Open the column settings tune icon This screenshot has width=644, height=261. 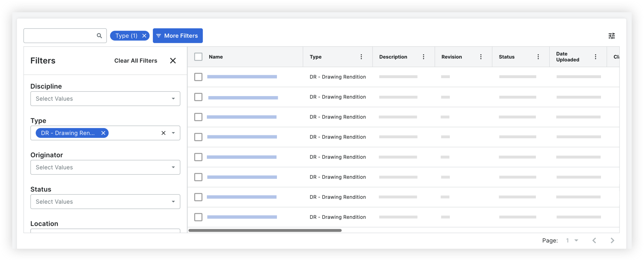tap(612, 36)
